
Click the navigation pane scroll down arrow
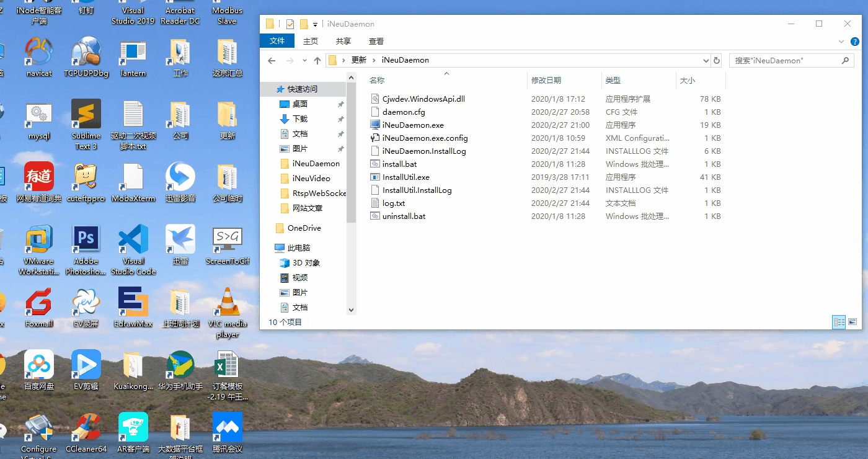(351, 310)
